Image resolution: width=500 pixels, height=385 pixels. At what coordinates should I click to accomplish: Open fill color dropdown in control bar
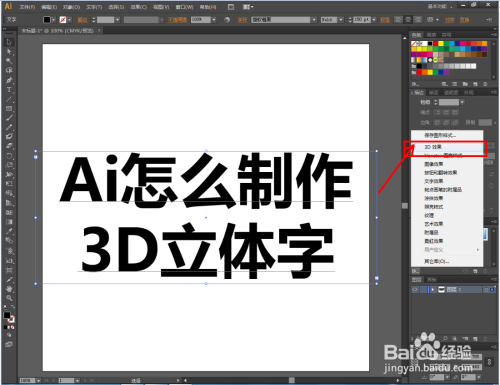click(x=53, y=20)
